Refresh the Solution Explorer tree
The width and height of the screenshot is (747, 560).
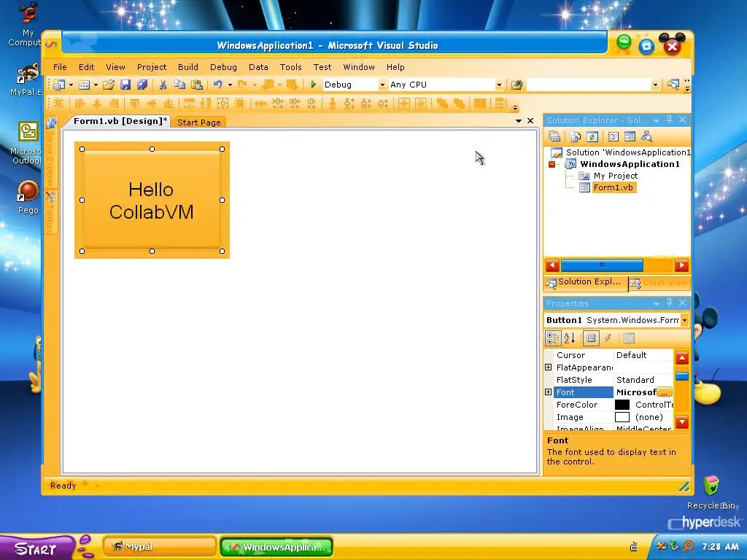592,136
